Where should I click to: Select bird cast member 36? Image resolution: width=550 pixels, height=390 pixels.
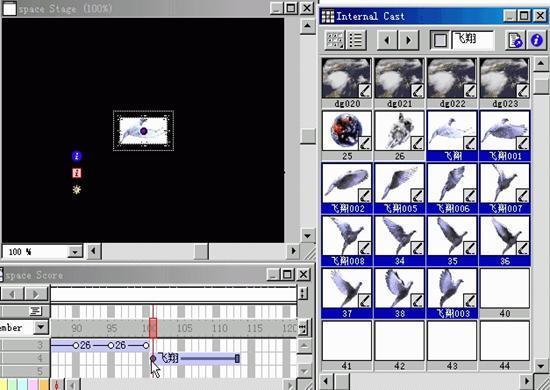tap(505, 241)
